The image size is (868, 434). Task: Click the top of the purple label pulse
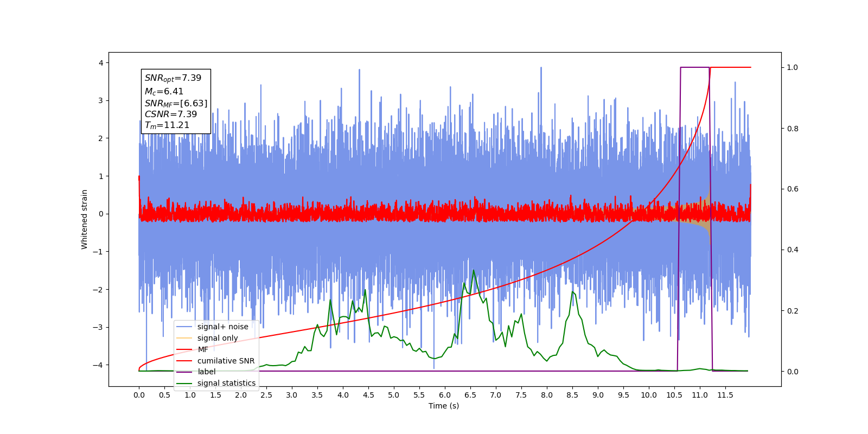[695, 67]
